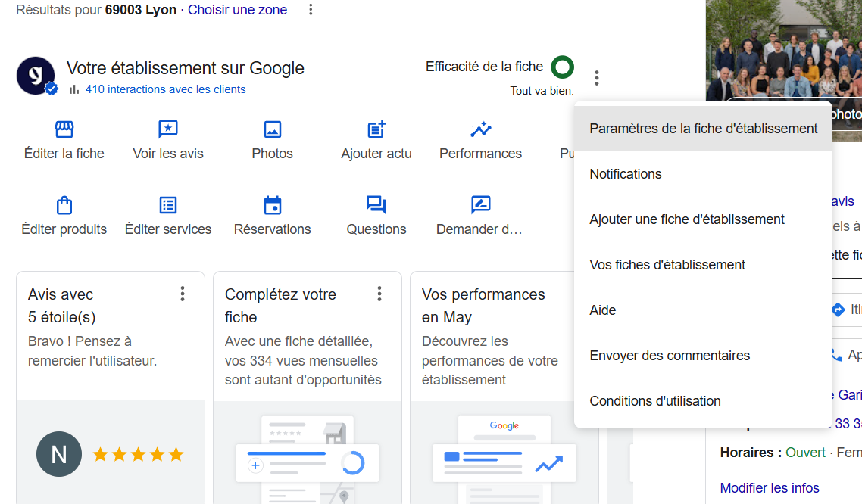Select Aide from the menu

click(x=703, y=310)
